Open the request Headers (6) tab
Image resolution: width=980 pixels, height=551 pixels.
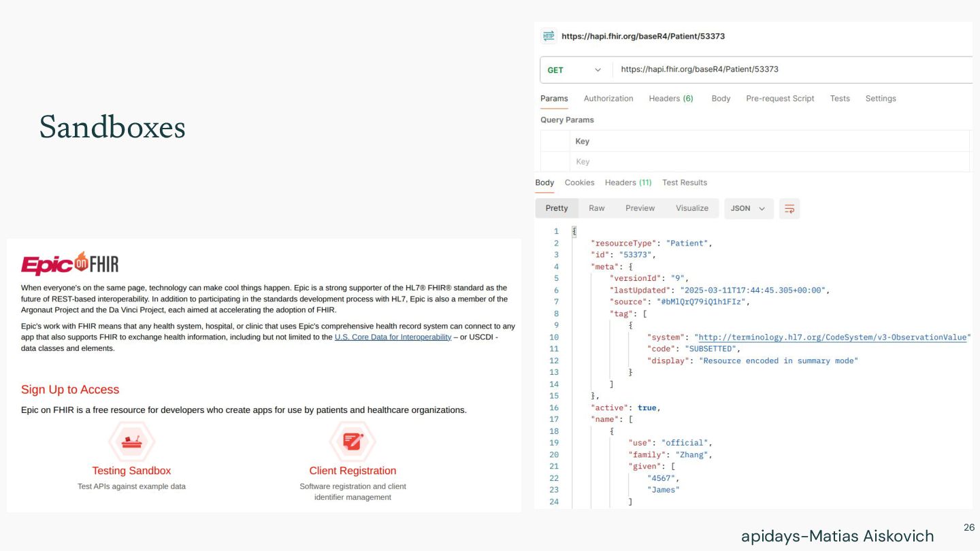[x=671, y=99]
